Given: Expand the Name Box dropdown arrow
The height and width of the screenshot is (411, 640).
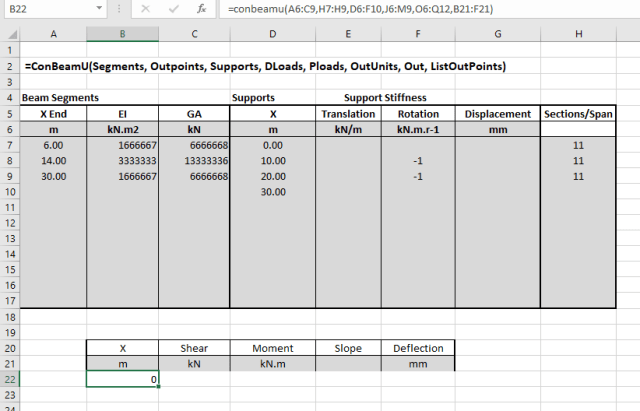Looking at the screenshot, I should pos(100,9).
